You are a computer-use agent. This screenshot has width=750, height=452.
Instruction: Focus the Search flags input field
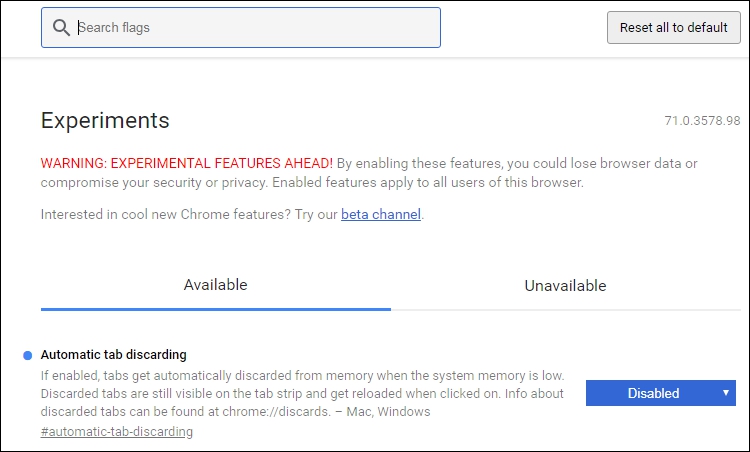pos(241,28)
